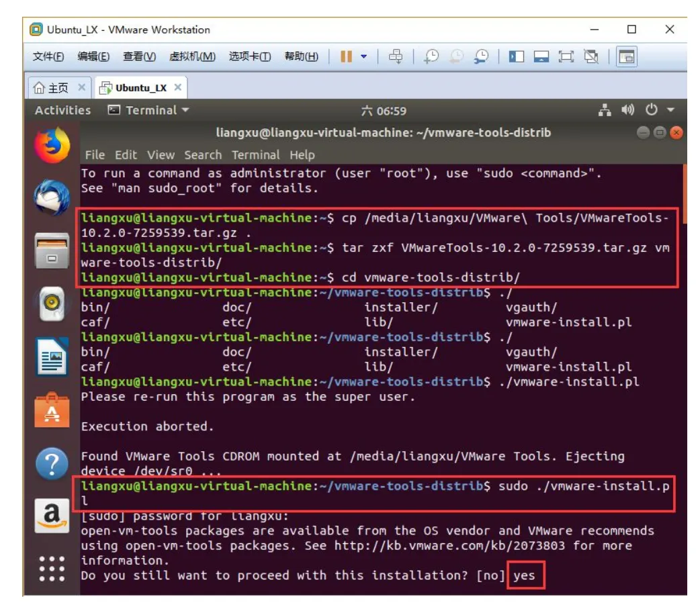
Task: Maximize the terminal window
Action: tap(660, 132)
